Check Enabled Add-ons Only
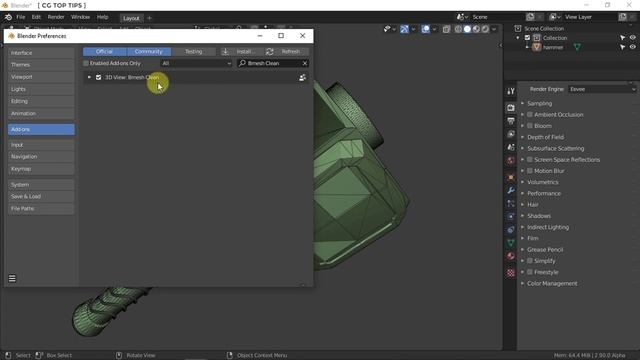The image size is (640, 360). [86, 63]
